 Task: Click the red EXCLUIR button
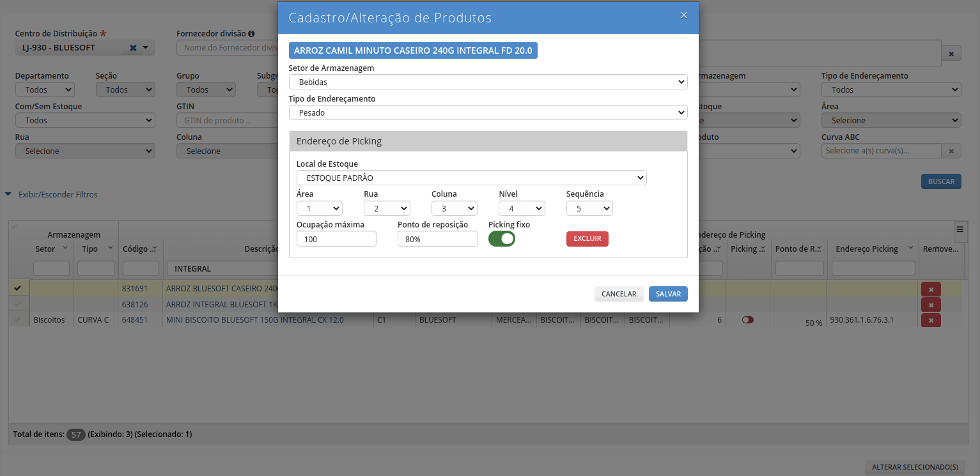click(587, 238)
